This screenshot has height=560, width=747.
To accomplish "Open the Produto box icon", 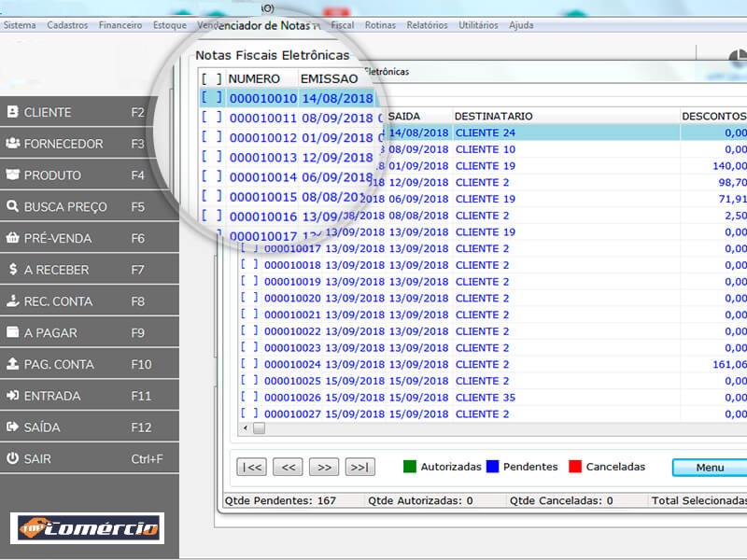I will point(13,175).
